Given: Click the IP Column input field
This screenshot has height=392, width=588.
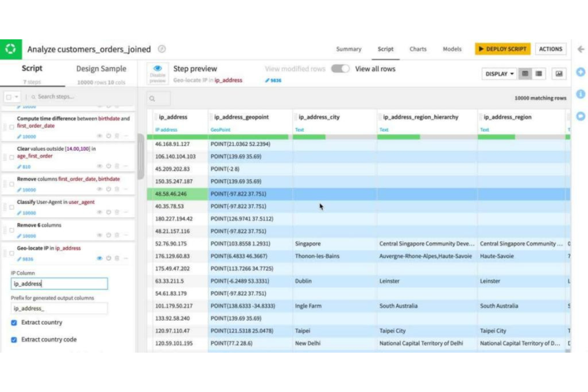Looking at the screenshot, I should (x=59, y=284).
